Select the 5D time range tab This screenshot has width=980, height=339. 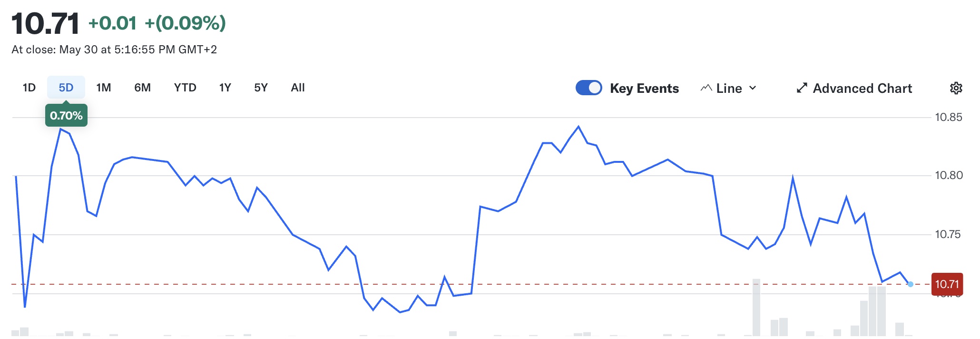(x=66, y=88)
